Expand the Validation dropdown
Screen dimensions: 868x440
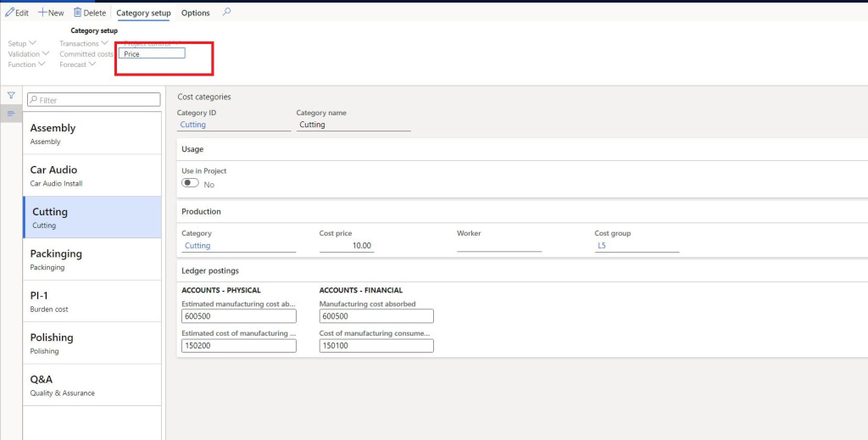[29, 54]
